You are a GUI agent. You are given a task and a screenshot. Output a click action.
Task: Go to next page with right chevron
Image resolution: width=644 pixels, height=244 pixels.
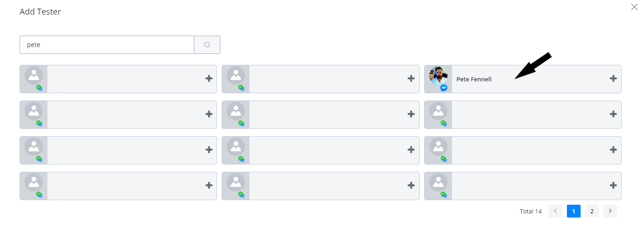[610, 211]
